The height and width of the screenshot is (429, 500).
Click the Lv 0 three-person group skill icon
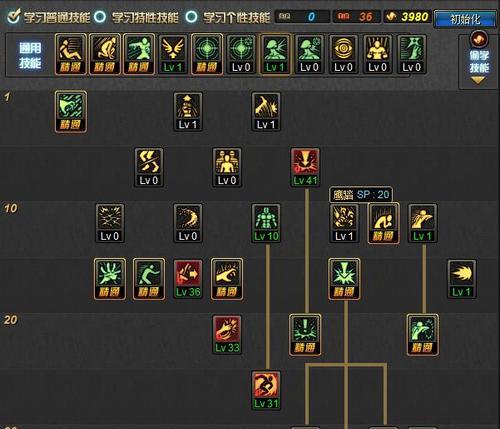(227, 167)
